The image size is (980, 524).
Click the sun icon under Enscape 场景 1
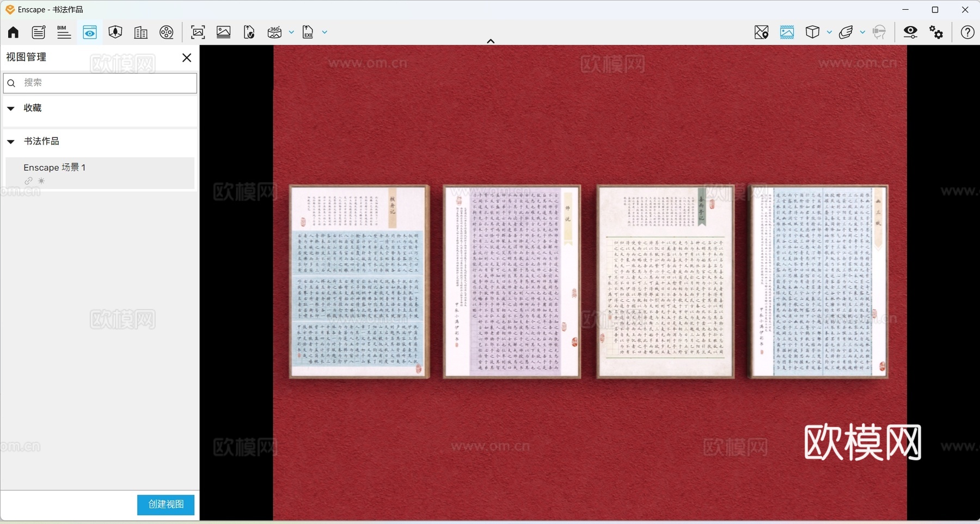point(41,181)
